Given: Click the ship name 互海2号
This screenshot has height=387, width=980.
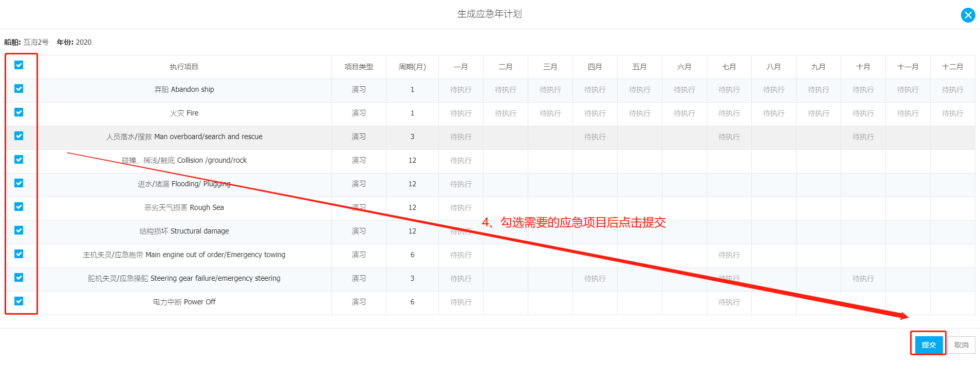Looking at the screenshot, I should (36, 42).
